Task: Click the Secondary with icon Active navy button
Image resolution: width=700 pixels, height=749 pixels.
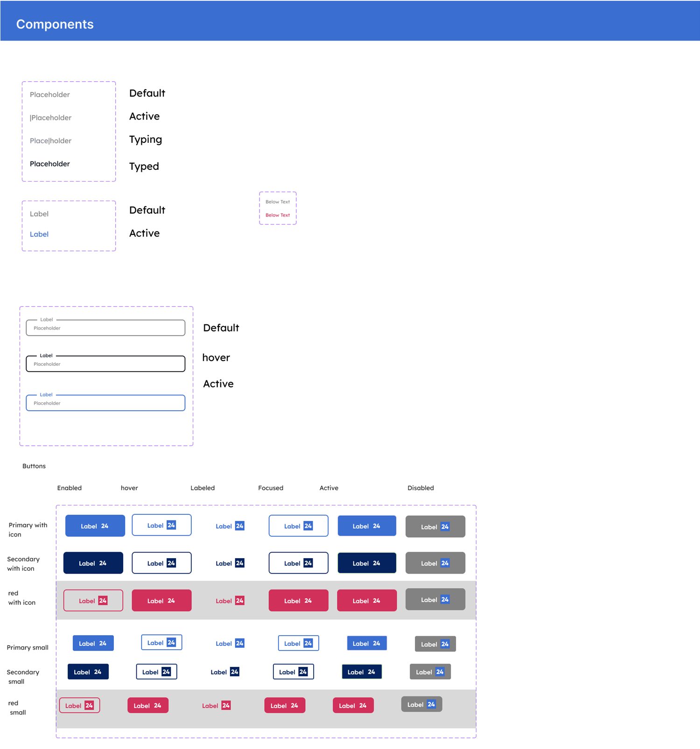Action: (367, 563)
